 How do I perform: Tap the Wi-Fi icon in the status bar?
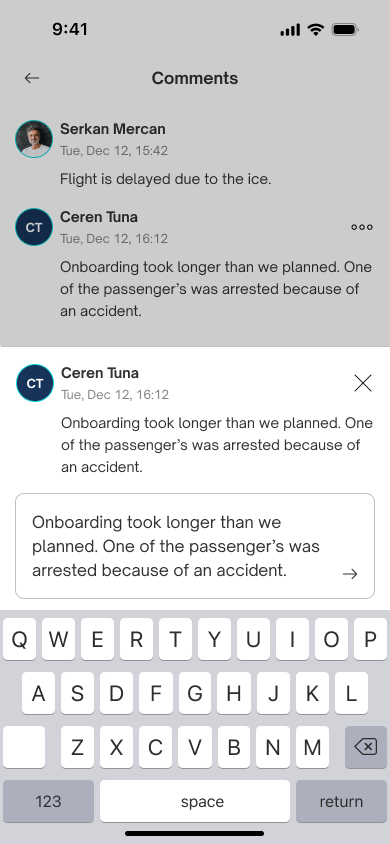(x=316, y=30)
